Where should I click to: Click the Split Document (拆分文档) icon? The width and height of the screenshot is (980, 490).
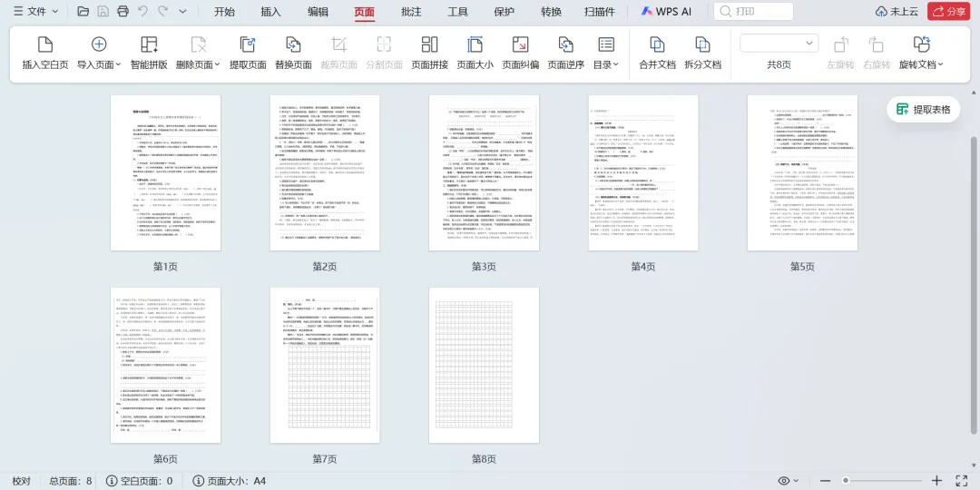click(x=702, y=44)
